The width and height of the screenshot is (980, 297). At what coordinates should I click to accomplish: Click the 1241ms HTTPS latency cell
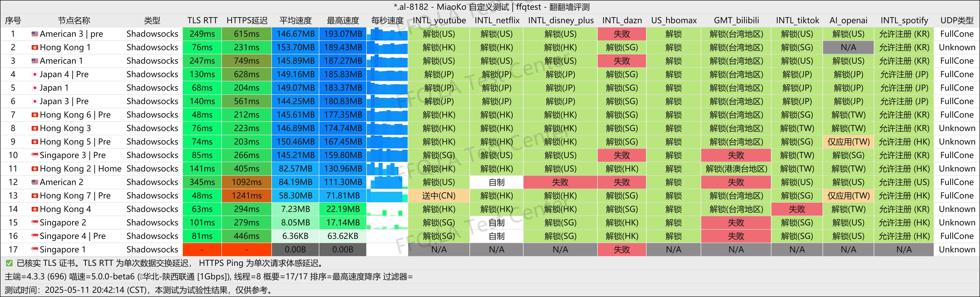click(247, 195)
